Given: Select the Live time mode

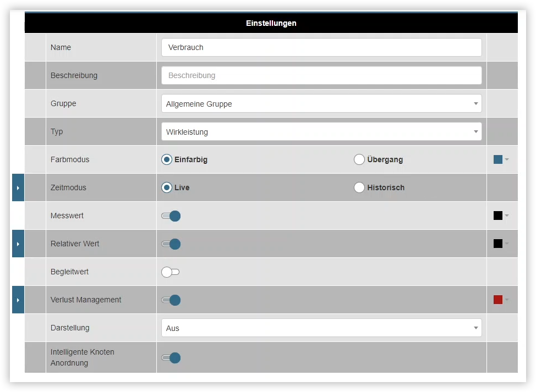Looking at the screenshot, I should (x=167, y=187).
